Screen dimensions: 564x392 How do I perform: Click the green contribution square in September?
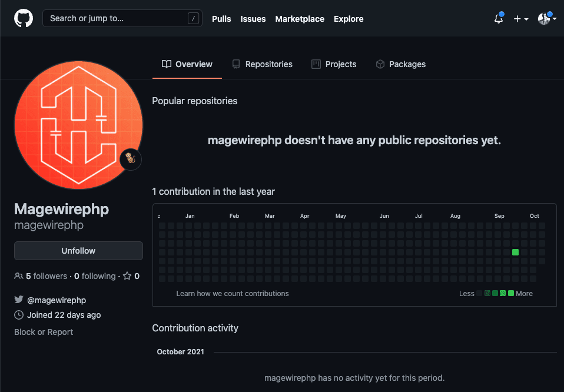pos(515,252)
